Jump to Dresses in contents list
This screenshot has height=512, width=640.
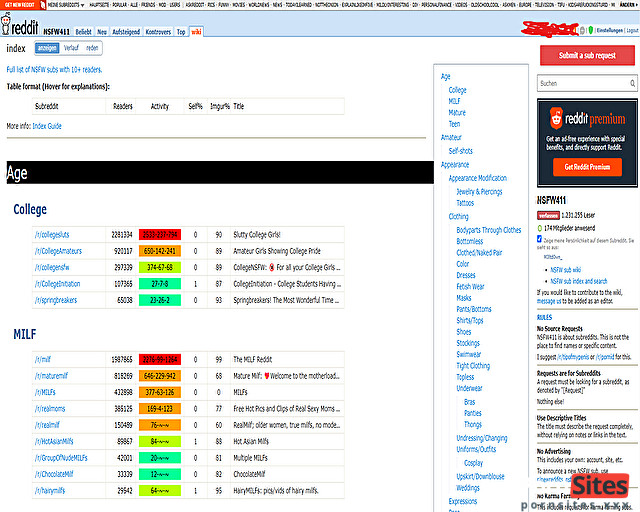[x=466, y=275]
